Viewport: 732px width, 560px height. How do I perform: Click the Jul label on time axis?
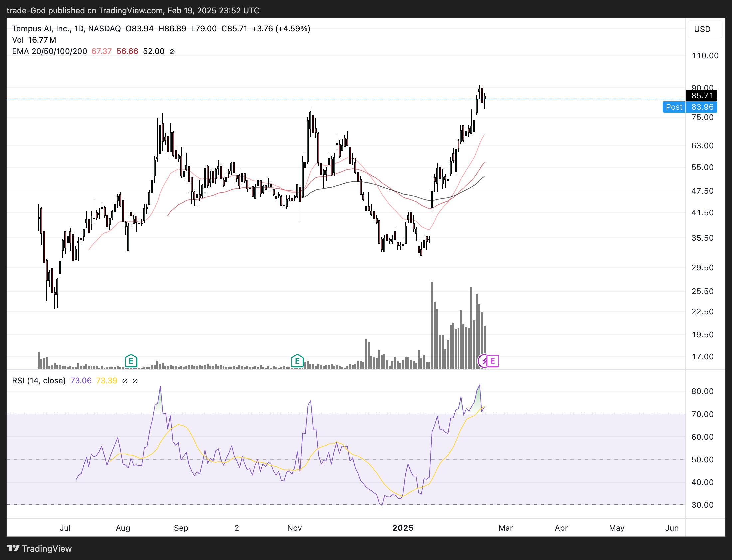point(65,528)
